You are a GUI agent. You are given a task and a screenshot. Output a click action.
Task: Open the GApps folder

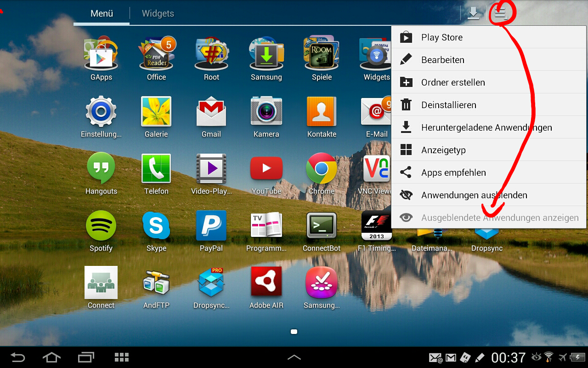pyautogui.click(x=101, y=53)
